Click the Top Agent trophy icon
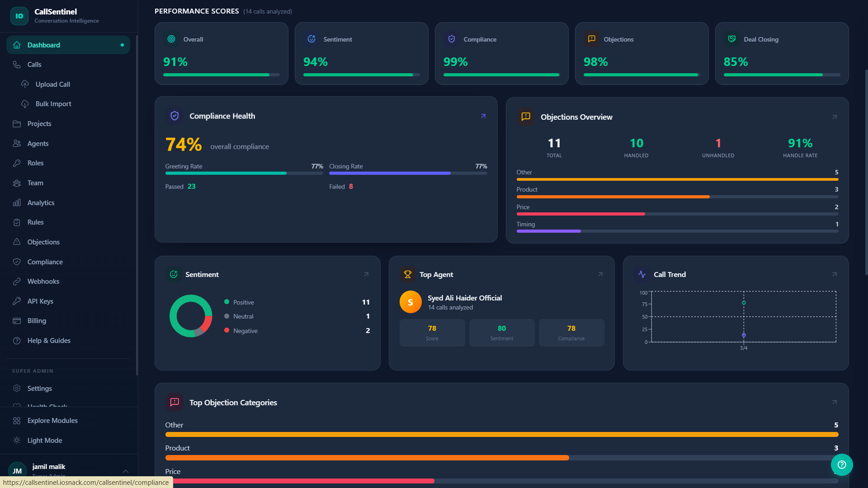The width and height of the screenshot is (868, 488). point(408,274)
